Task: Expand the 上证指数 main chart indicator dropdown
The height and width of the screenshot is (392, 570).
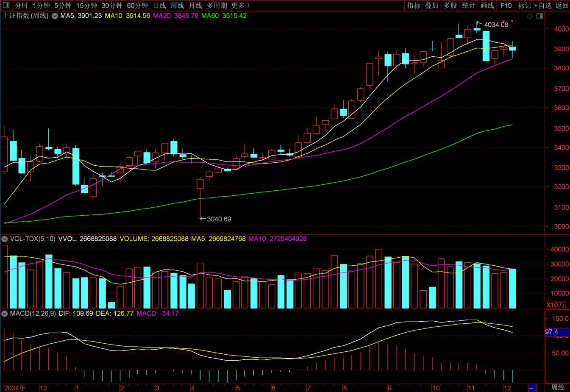Action: click(55, 16)
